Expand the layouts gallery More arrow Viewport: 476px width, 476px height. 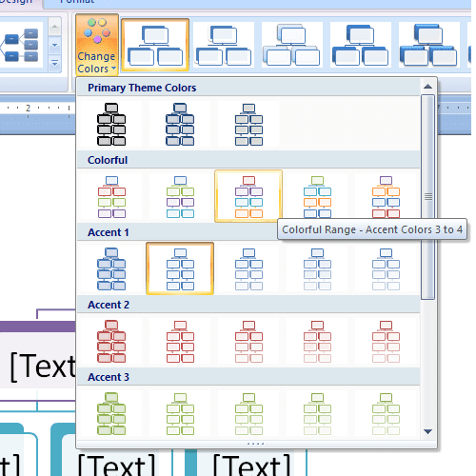(x=54, y=64)
